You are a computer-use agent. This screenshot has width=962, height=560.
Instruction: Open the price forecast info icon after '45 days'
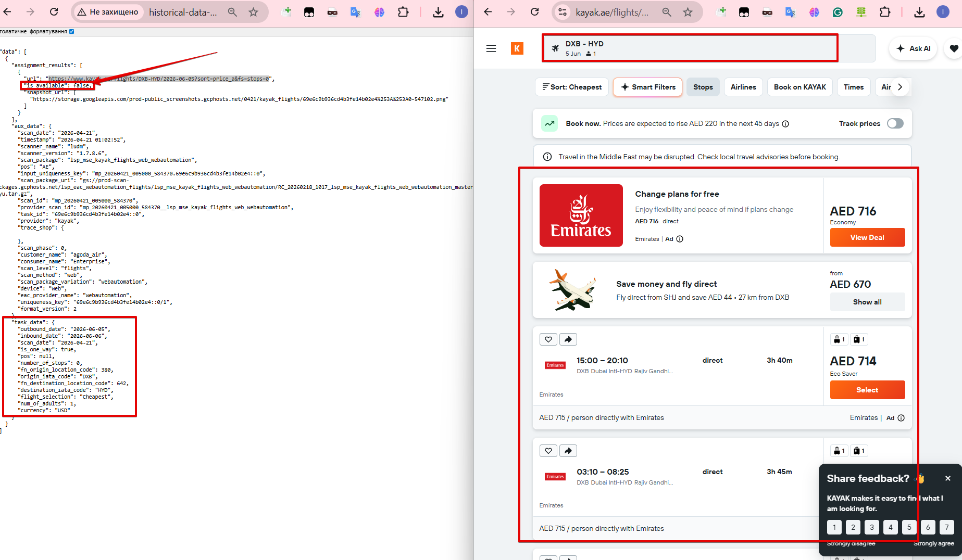[x=785, y=124]
